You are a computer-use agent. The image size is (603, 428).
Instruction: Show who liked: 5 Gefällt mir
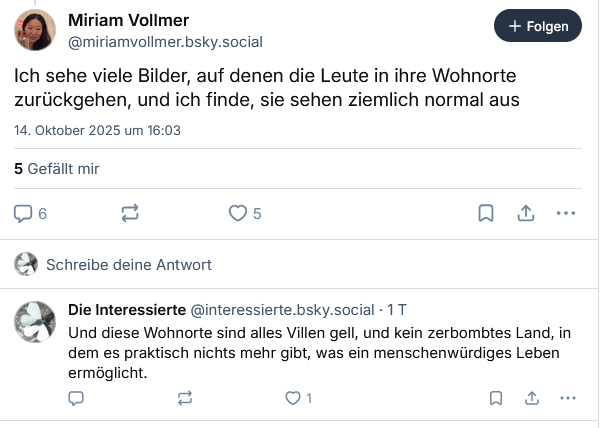coord(57,169)
